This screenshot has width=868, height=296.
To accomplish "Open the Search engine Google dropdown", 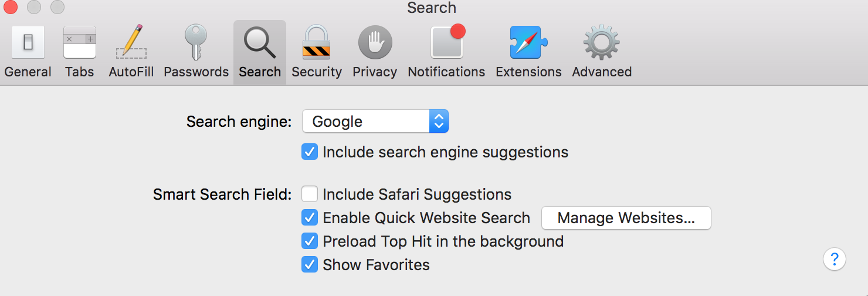I will (x=366, y=122).
